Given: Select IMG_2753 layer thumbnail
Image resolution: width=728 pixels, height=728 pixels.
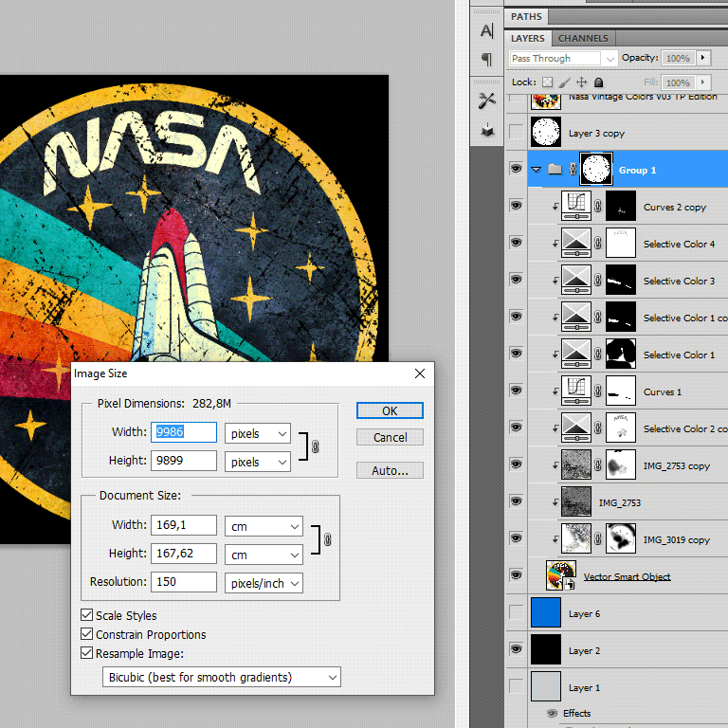Looking at the screenshot, I should [576, 501].
